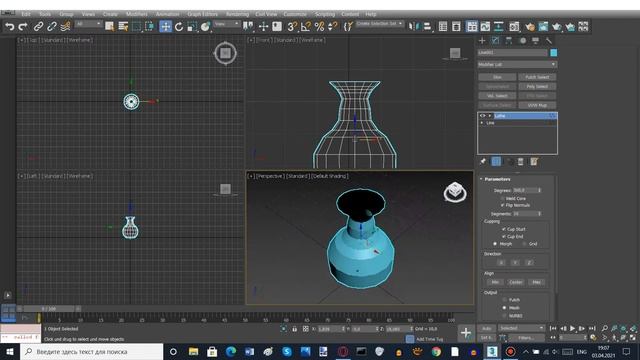Open the Create tab in command panel
640x360 pixels.
pyautogui.click(x=482, y=40)
